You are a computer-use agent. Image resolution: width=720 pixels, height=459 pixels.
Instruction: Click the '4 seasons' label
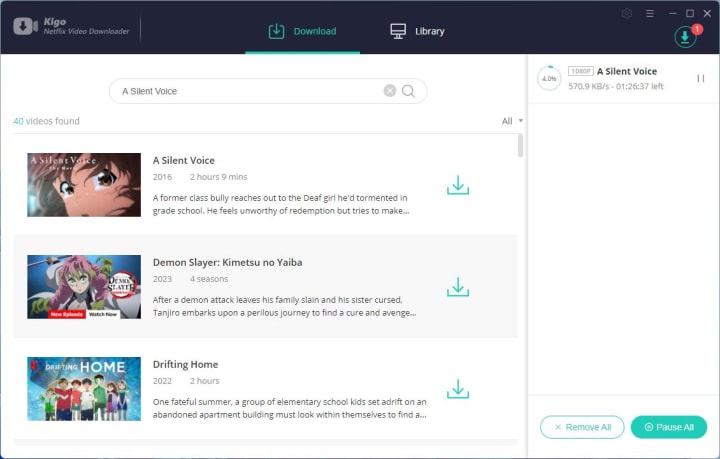pos(209,279)
